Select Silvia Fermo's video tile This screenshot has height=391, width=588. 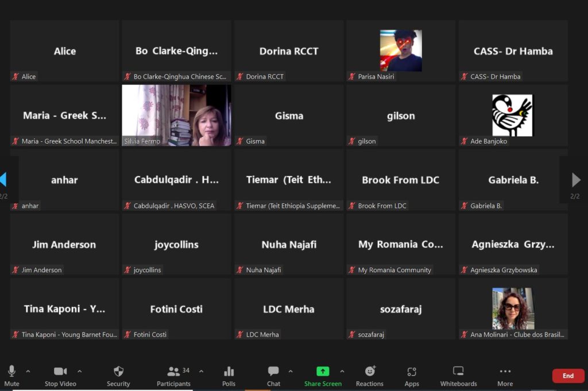(x=176, y=115)
